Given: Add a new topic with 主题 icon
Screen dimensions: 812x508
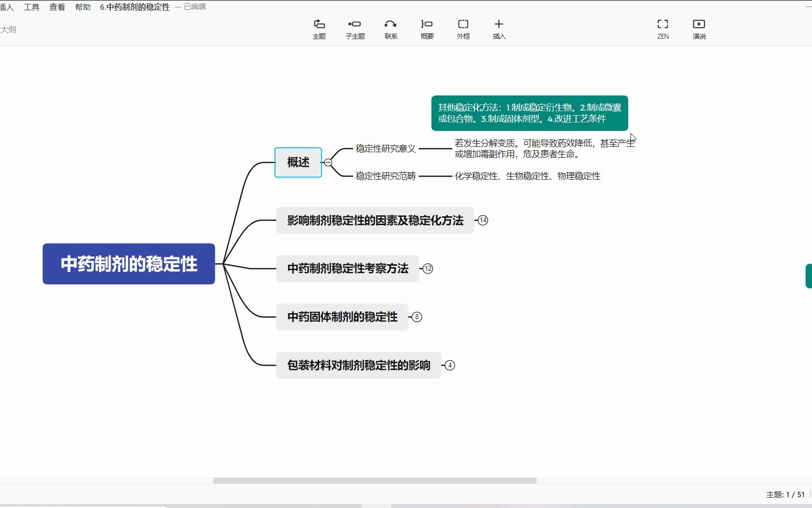Looking at the screenshot, I should (x=319, y=29).
